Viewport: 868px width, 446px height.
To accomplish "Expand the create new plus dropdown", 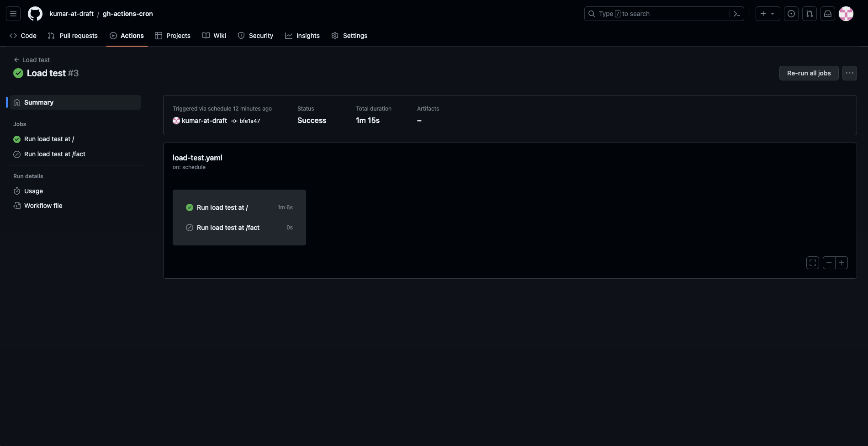I will coord(767,14).
